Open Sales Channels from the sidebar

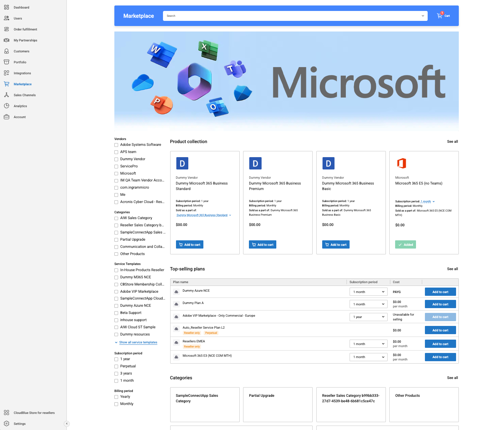pos(25,95)
